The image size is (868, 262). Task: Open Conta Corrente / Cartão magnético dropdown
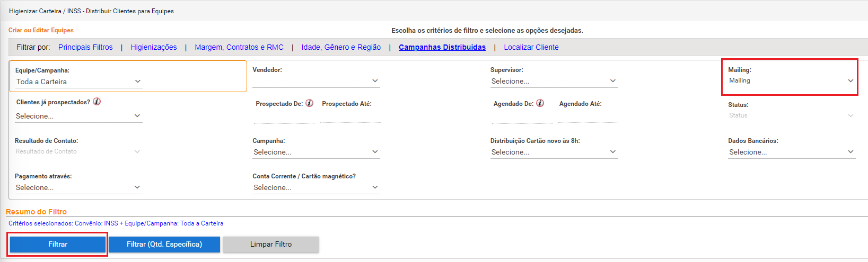point(316,187)
